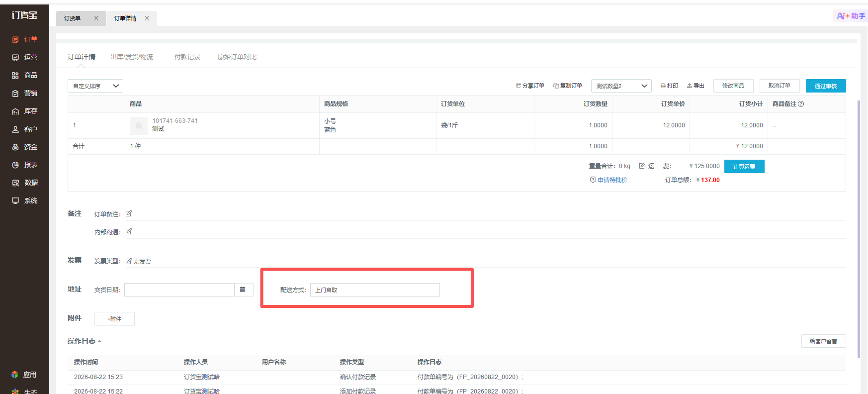Expand the 自定义排序 dropdown
Image resolution: width=868 pixels, height=394 pixels.
click(95, 86)
